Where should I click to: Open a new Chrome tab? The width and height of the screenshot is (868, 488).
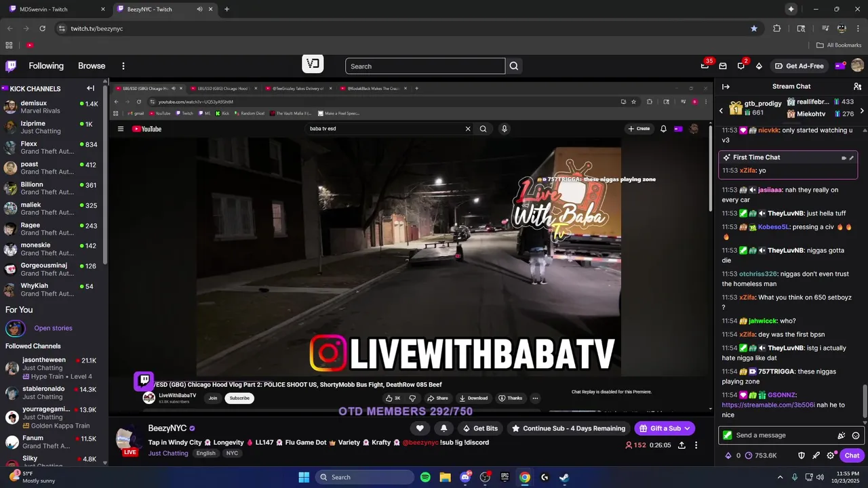226,9
